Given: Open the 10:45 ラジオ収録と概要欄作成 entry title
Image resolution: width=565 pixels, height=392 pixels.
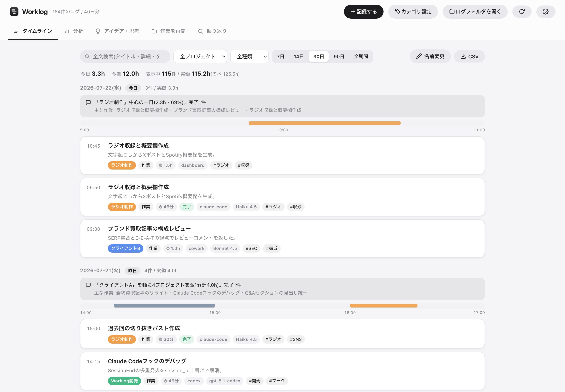Looking at the screenshot, I should (x=138, y=146).
